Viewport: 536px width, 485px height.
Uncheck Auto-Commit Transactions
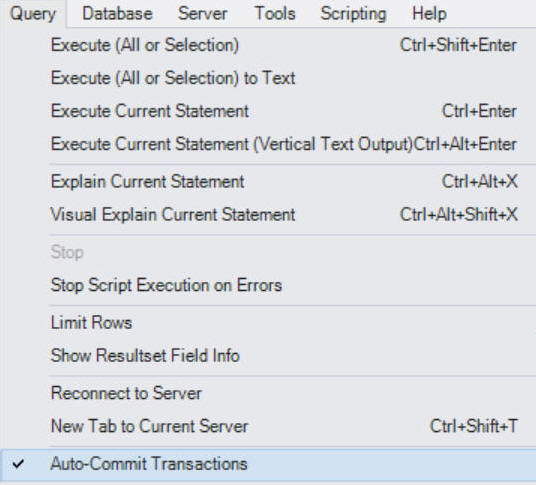[269, 464]
